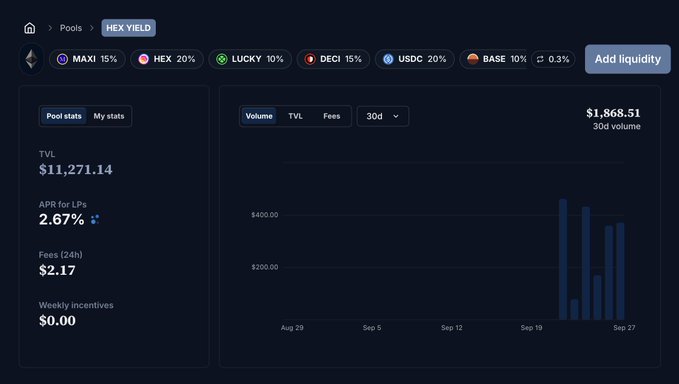This screenshot has height=384, width=679.
Task: Select the USDC token icon
Action: pos(388,59)
